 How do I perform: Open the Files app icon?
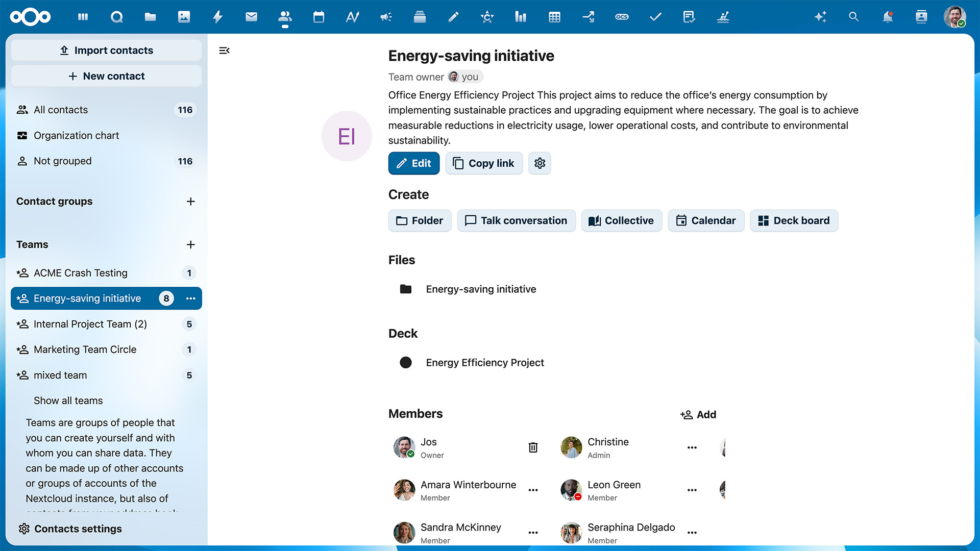tap(150, 17)
